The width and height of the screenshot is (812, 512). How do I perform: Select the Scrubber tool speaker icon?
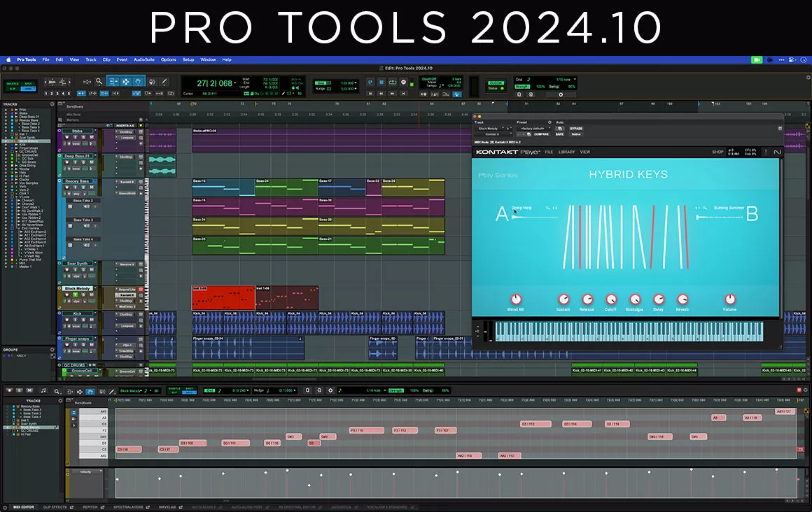[153, 82]
